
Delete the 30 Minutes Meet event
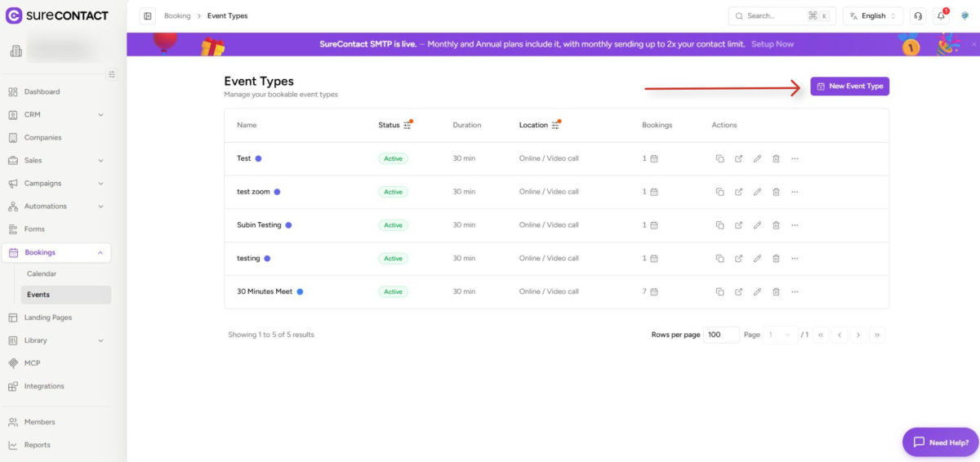(776, 291)
